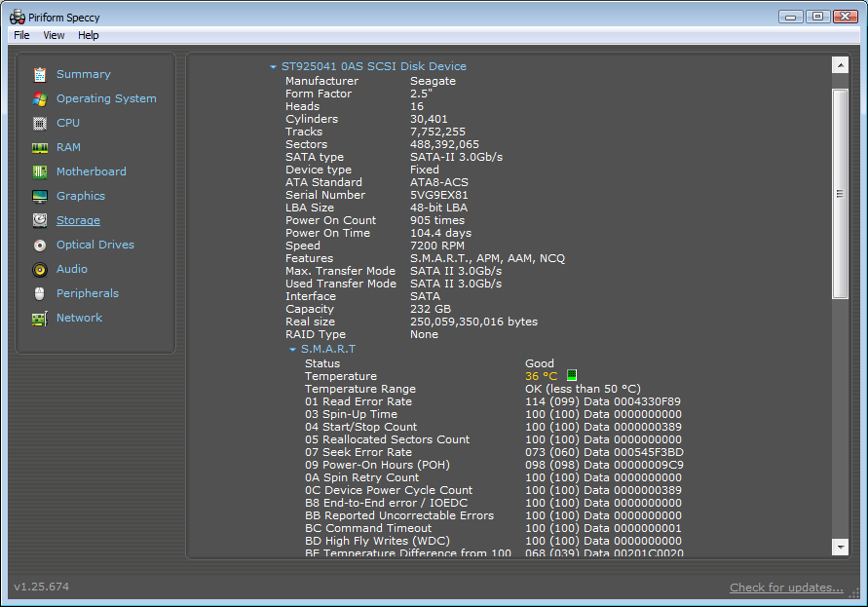Click Real size 250,059,350,016 bytes value
Screen dimensions: 868x607
[x=473, y=322]
